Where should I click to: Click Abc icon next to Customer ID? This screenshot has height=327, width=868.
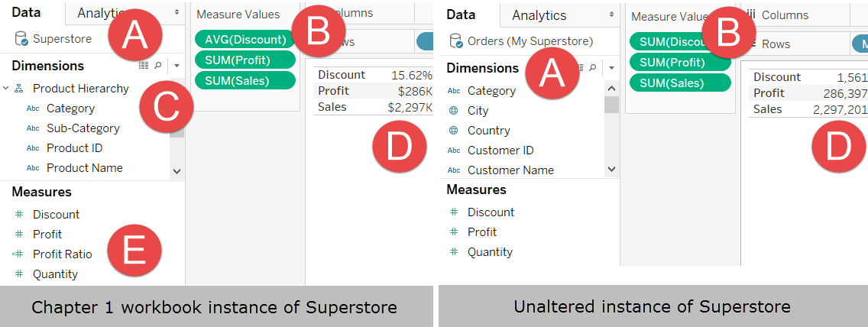click(x=453, y=151)
